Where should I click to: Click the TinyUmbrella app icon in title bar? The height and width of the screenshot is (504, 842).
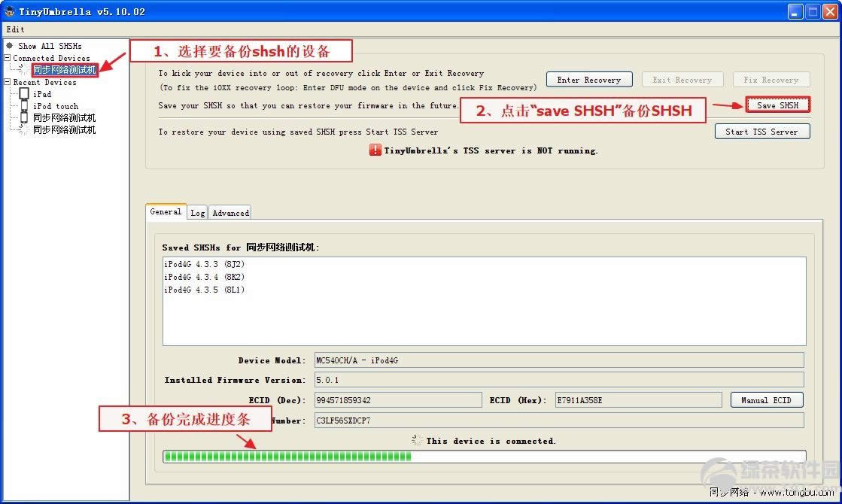9,11
